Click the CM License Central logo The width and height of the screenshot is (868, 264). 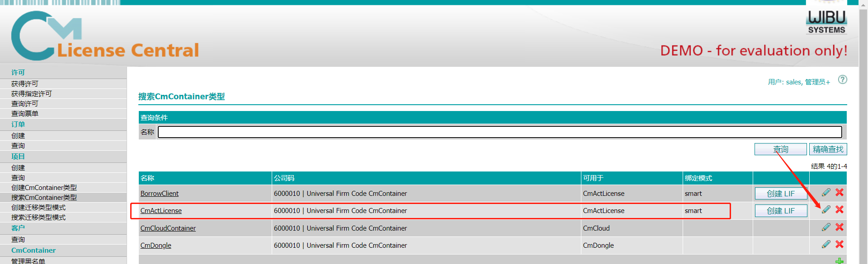click(x=105, y=36)
